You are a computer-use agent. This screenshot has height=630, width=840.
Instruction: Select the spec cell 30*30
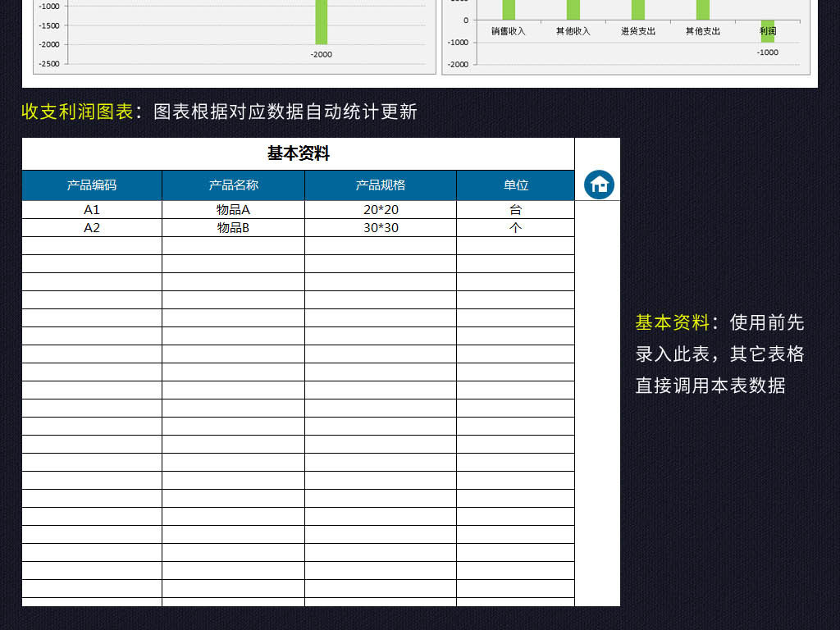pos(381,228)
